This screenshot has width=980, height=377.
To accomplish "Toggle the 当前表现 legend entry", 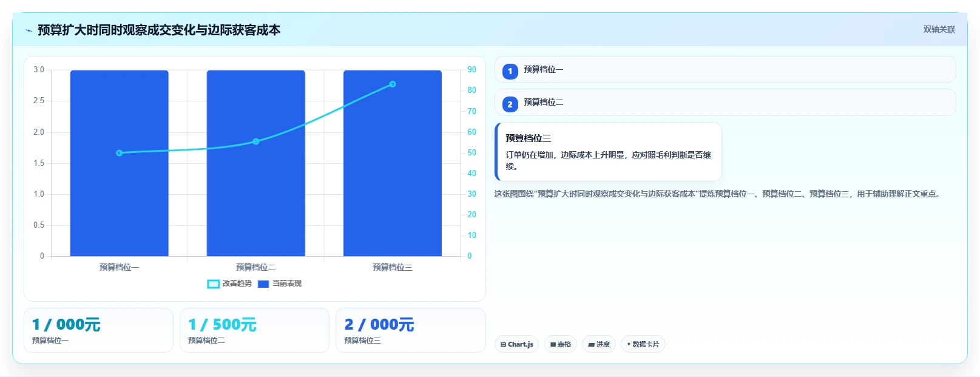I will 280,284.
